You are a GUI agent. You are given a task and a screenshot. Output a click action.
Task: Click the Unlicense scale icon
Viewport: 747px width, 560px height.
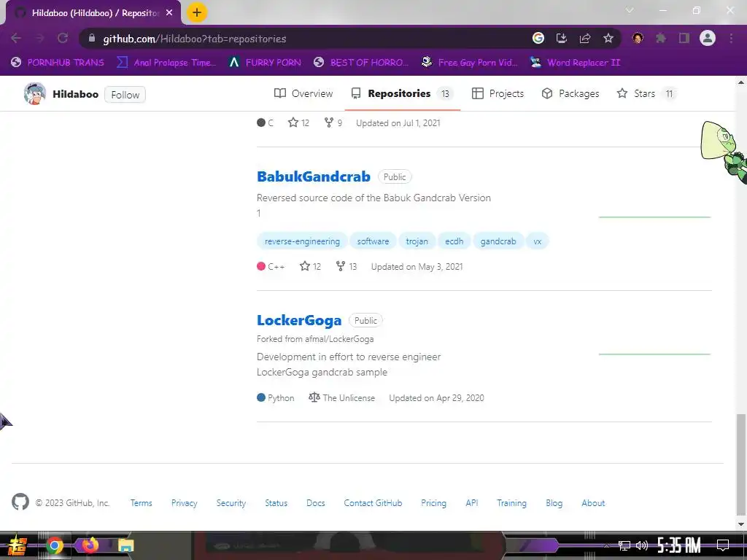[314, 397]
